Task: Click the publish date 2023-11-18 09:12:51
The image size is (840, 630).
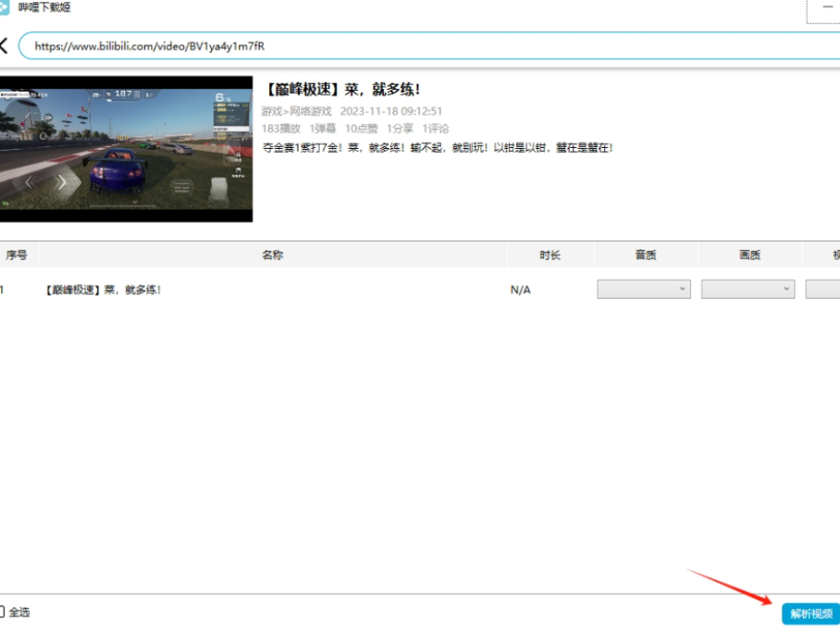Action: [391, 111]
